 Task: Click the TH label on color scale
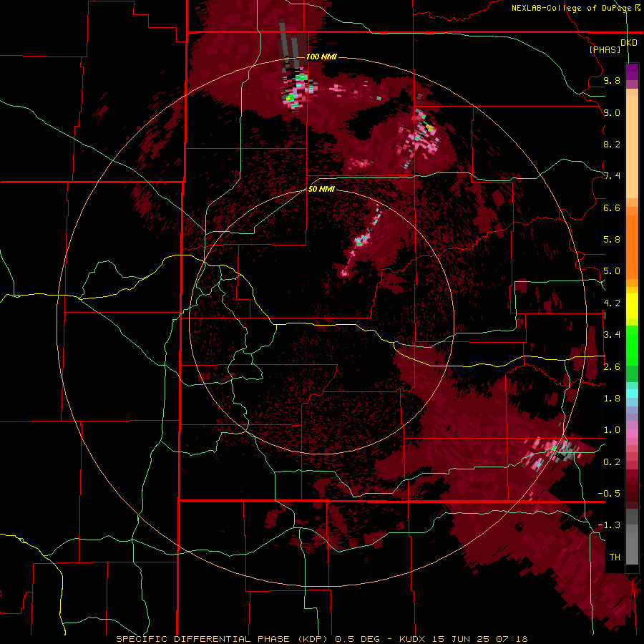tap(615, 557)
